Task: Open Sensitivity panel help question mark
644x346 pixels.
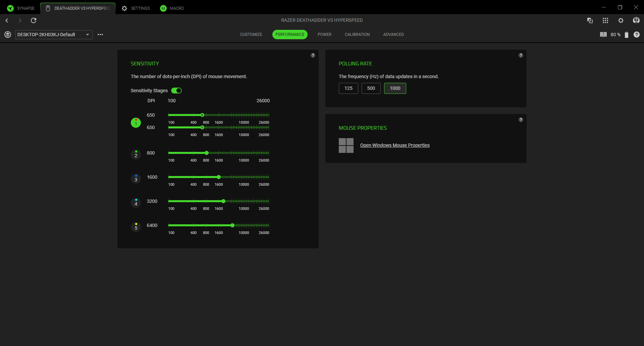Action: [313, 55]
